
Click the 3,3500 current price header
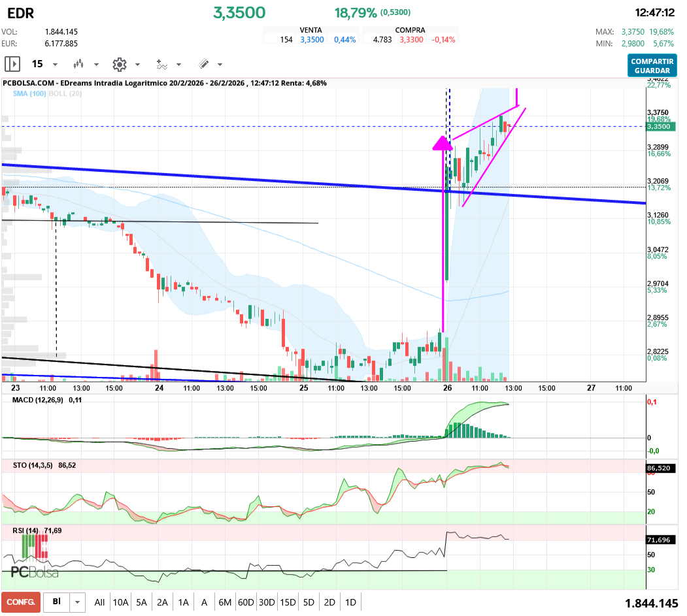pos(239,12)
